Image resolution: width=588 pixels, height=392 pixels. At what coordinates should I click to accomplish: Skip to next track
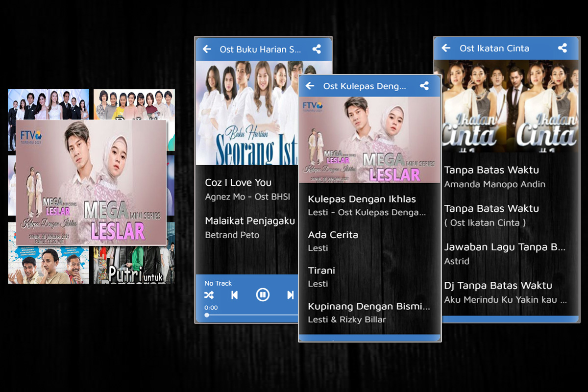[x=291, y=295]
